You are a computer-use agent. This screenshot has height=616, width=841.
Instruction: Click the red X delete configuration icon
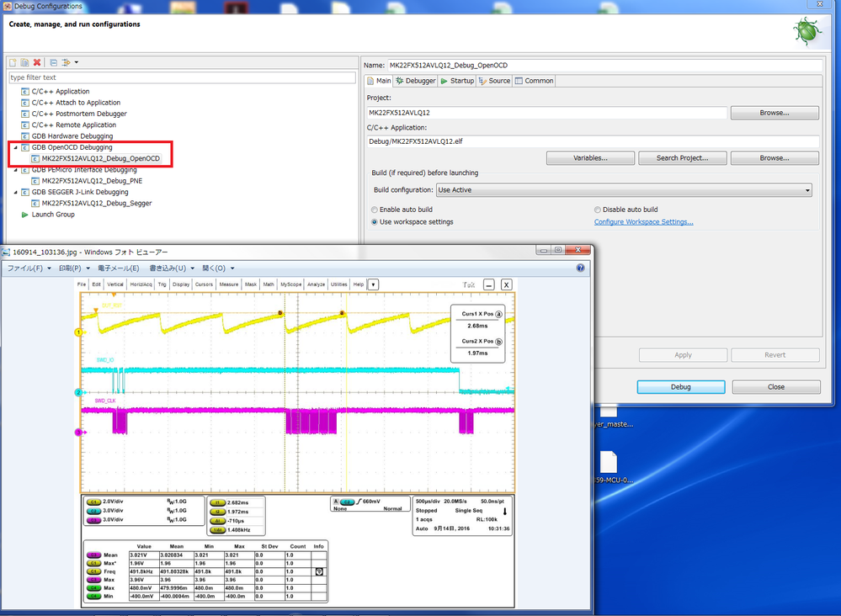coord(37,62)
